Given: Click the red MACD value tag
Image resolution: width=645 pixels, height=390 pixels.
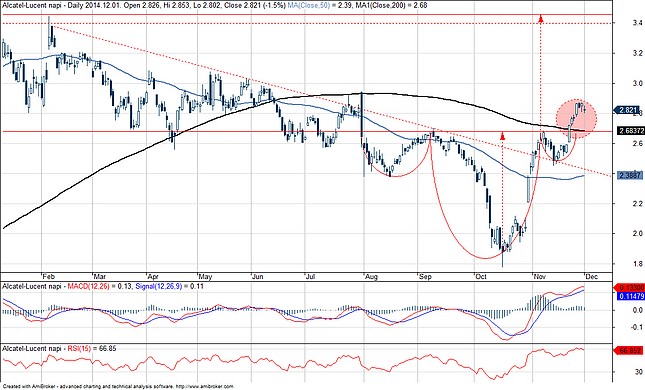Looking at the screenshot, I should [x=628, y=287].
